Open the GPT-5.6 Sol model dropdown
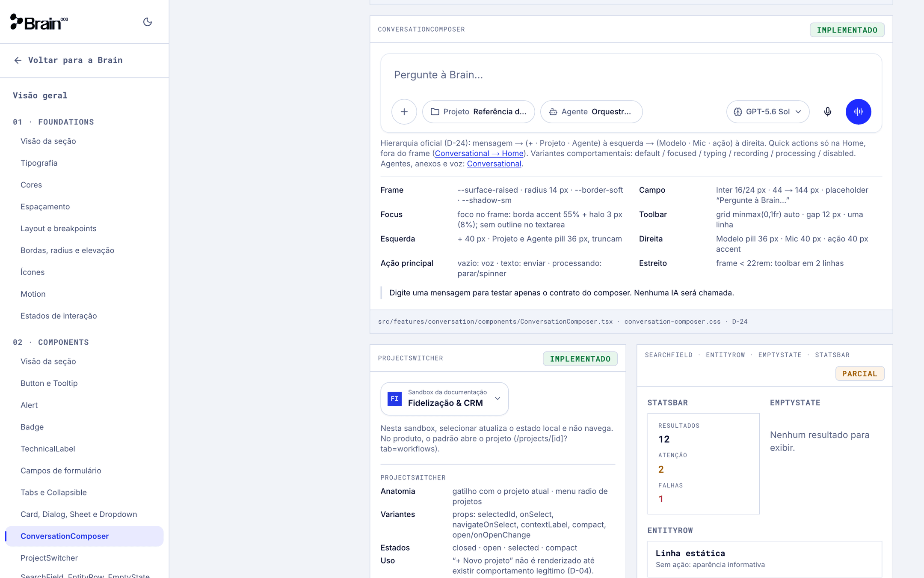924x578 pixels. 768,112
